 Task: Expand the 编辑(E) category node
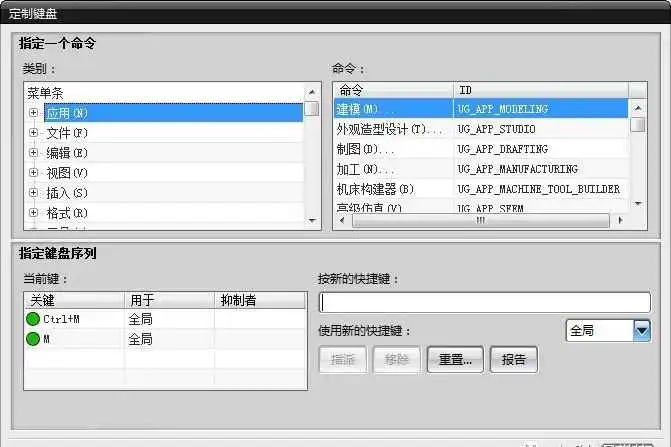[33, 153]
